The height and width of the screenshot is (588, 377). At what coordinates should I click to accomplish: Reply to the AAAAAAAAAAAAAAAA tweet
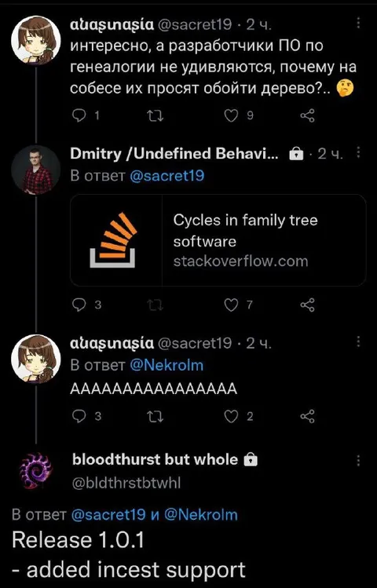pos(79,417)
